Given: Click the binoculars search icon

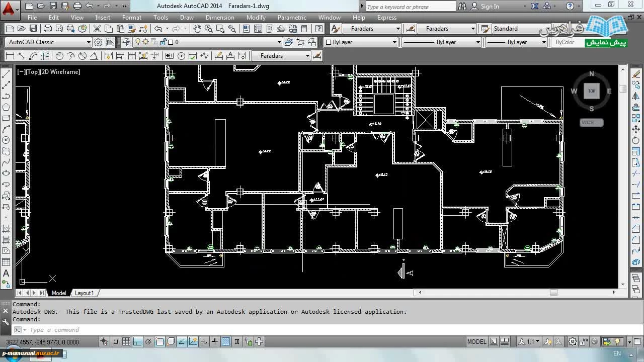Looking at the screenshot, I should 462,6.
